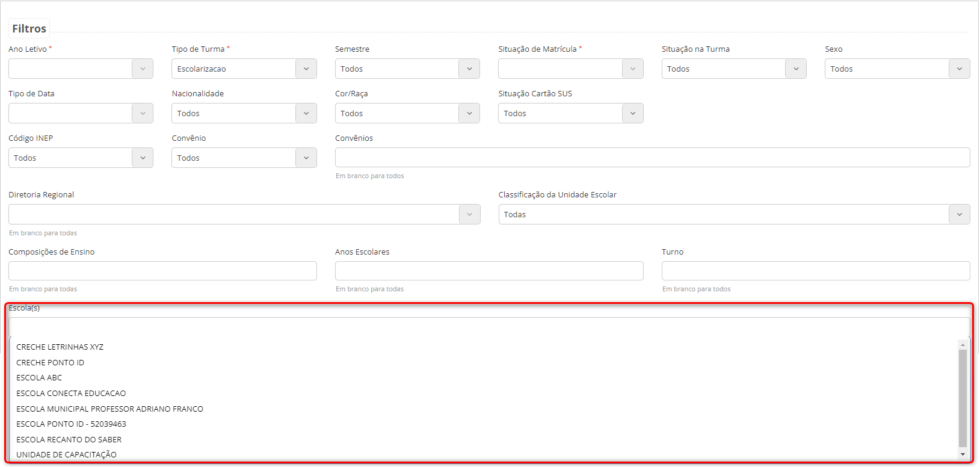The width and height of the screenshot is (980, 467).
Task: Open the Diretoria Regional dropdown
Action: coord(244,214)
